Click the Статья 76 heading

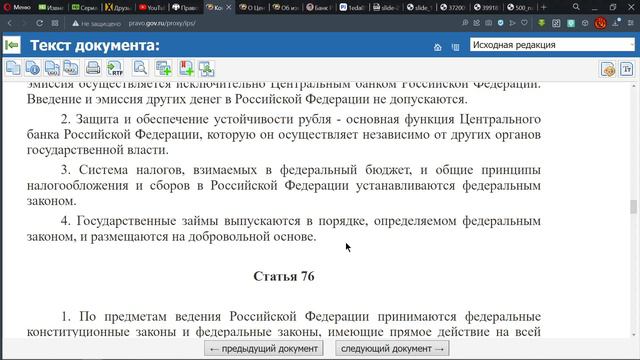pyautogui.click(x=284, y=276)
